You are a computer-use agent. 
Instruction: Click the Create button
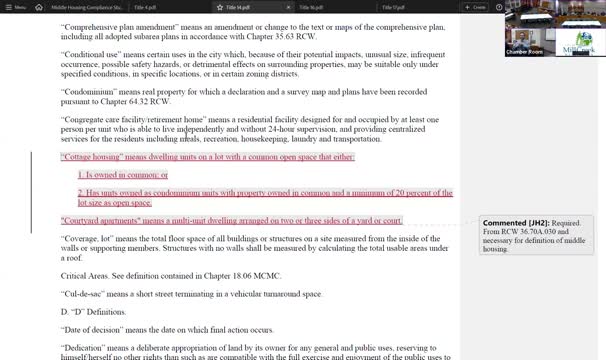click(475, 7)
